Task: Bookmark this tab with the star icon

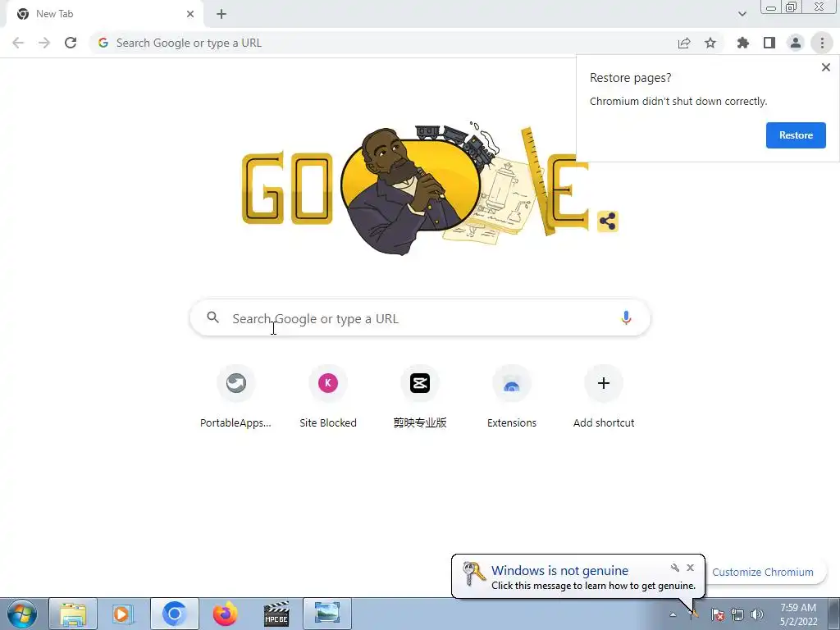Action: [710, 43]
